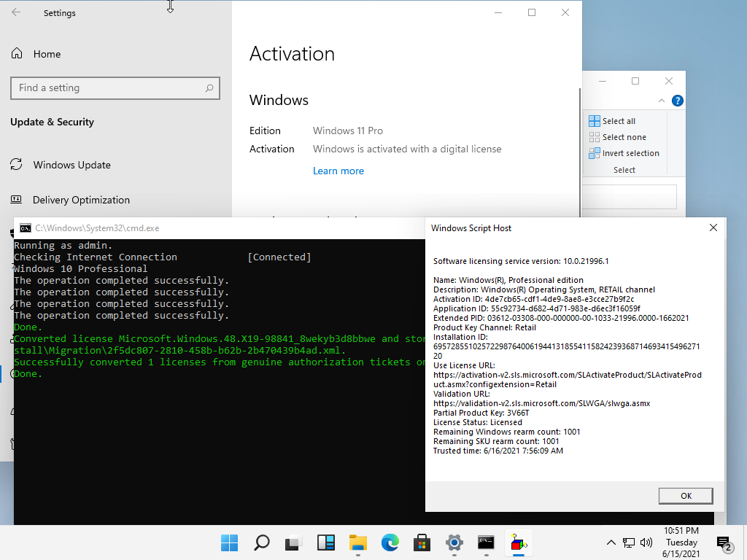Switch to the cmd.exe taskbar icon

[x=486, y=542]
